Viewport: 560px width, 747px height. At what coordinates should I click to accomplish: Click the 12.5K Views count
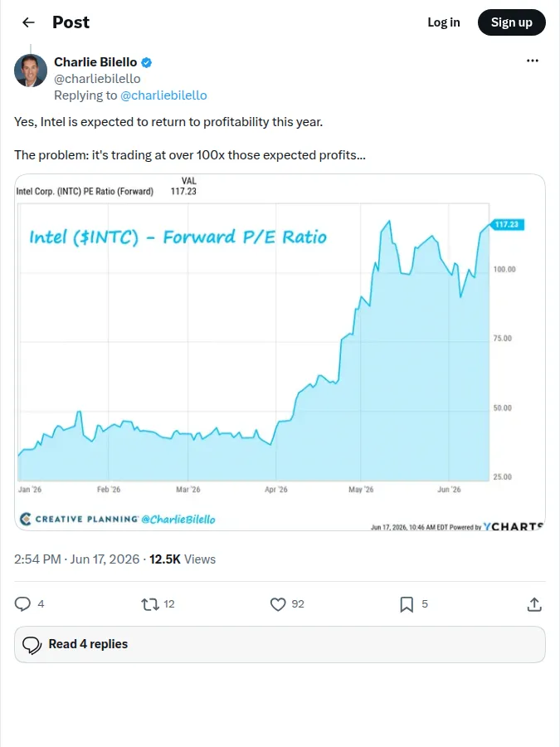pos(183,559)
